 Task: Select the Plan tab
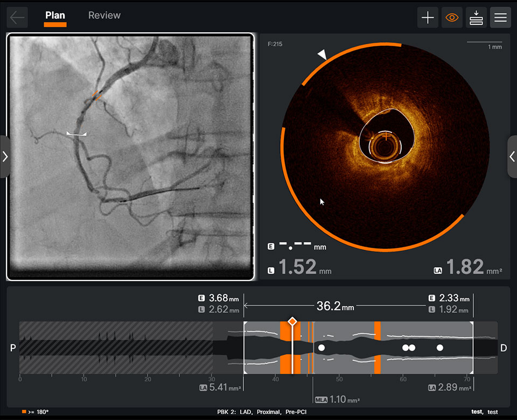[54, 16]
